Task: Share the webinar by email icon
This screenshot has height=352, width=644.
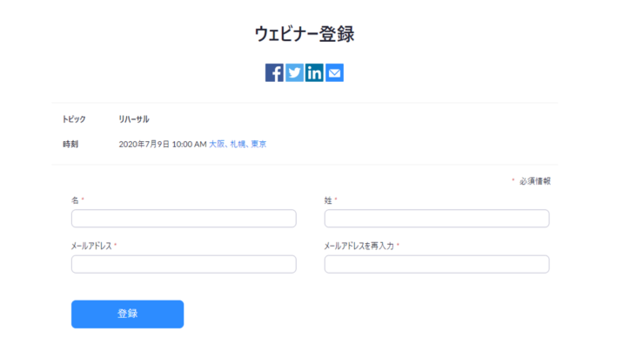Action: point(334,73)
